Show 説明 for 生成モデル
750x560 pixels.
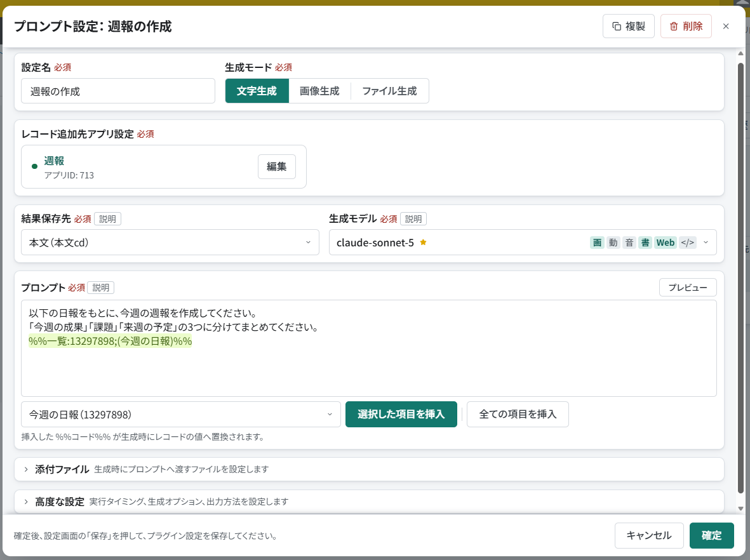[413, 219]
